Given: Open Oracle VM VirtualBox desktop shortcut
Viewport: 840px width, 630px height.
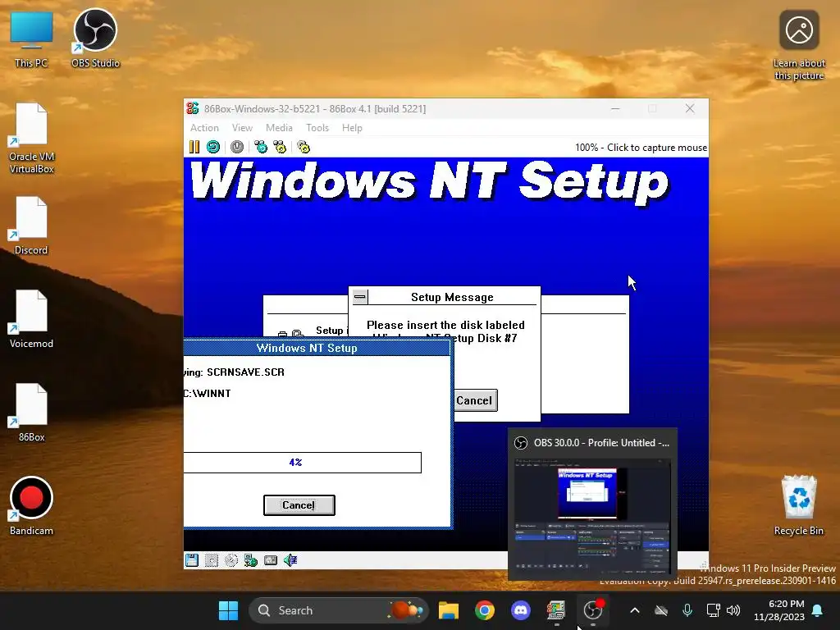Looking at the screenshot, I should pos(32,138).
